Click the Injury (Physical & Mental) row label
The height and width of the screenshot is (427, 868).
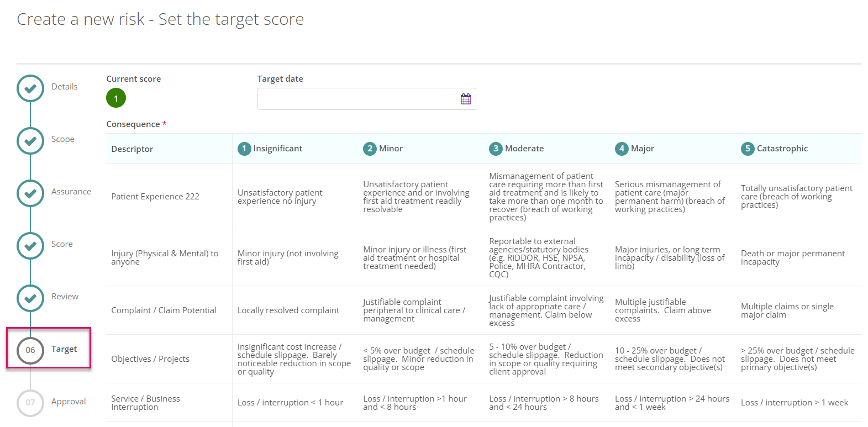tap(165, 257)
